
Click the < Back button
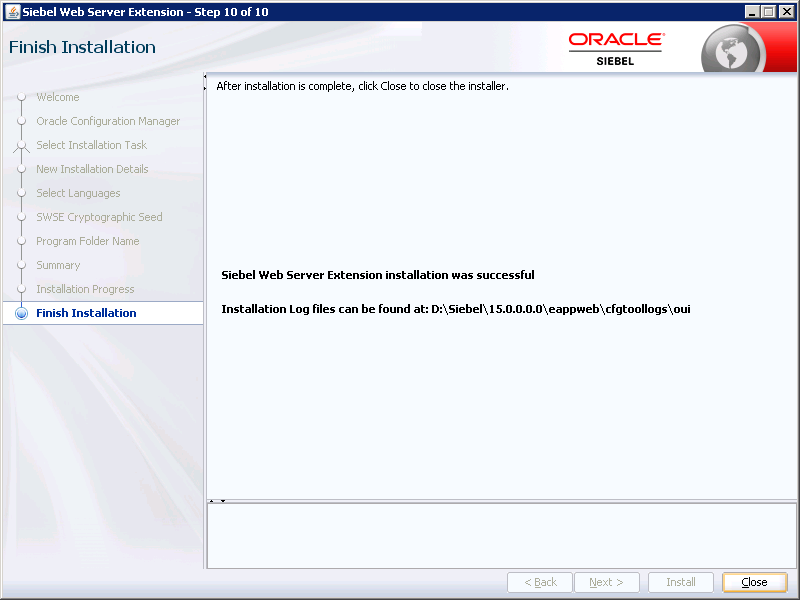[x=540, y=582]
